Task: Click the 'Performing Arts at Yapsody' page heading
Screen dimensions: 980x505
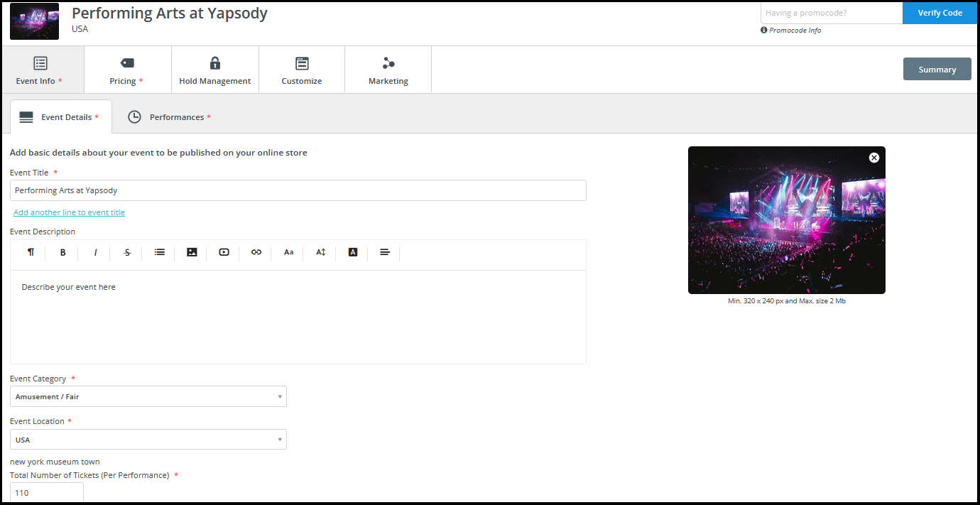Action: (x=170, y=13)
